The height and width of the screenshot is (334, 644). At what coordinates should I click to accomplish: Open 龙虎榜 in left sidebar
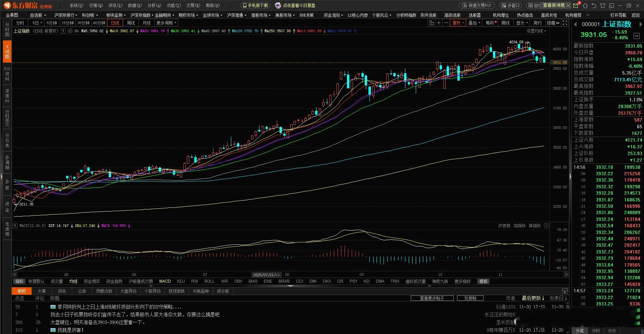pos(7,229)
